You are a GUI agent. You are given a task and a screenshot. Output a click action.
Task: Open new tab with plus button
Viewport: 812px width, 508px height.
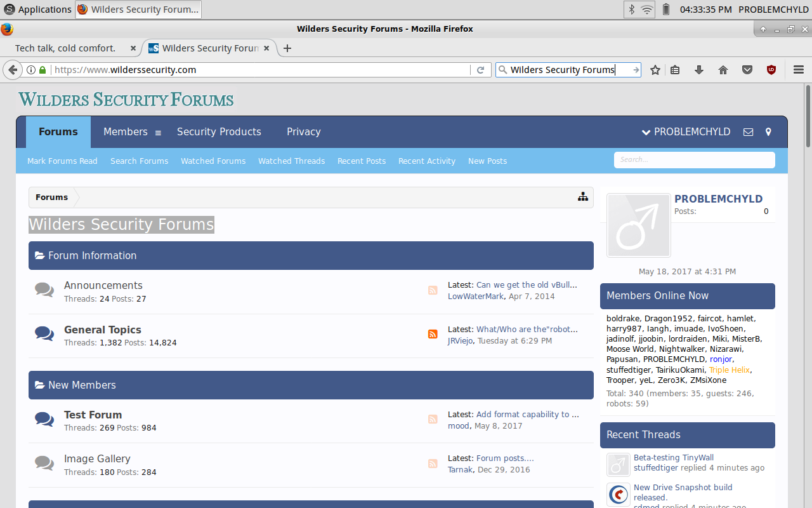click(x=287, y=48)
